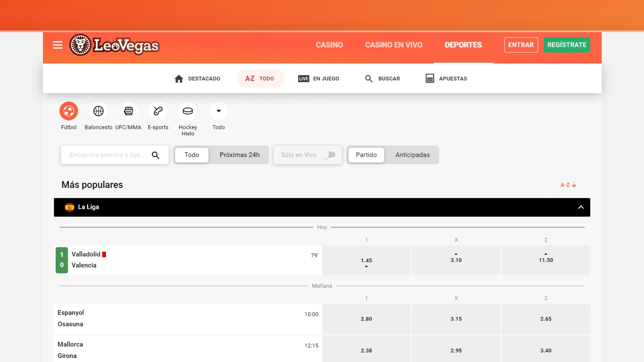Open the DEPORTES section
Image resolution: width=644 pixels, height=362 pixels.
pyautogui.click(x=463, y=45)
